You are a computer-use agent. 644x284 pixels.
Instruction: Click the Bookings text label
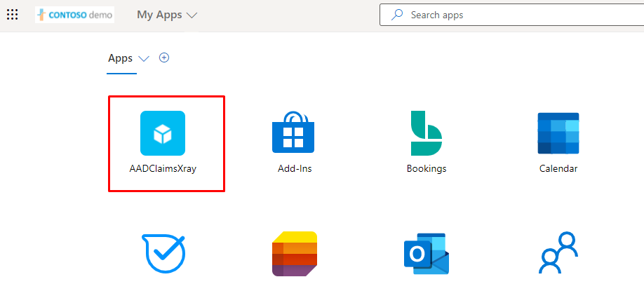(x=427, y=169)
